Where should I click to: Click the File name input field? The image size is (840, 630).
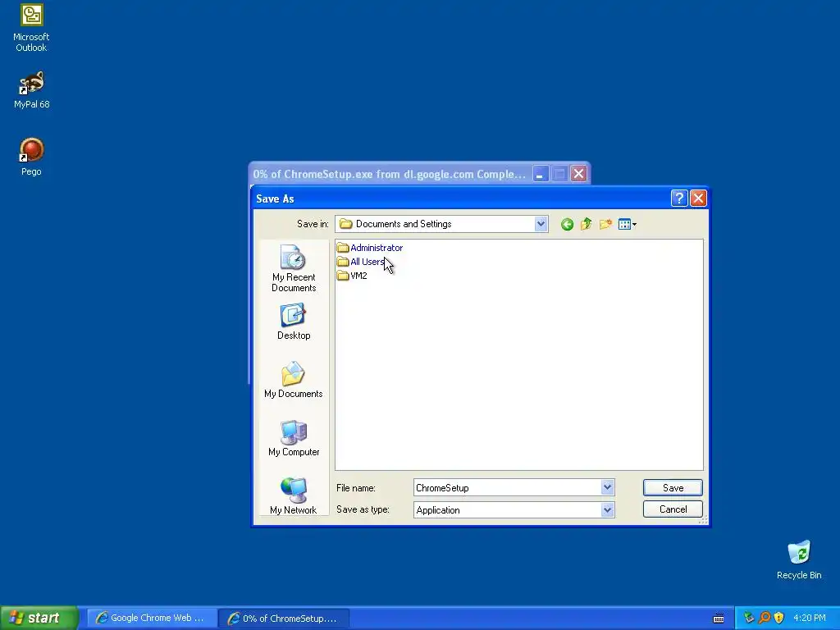point(507,487)
